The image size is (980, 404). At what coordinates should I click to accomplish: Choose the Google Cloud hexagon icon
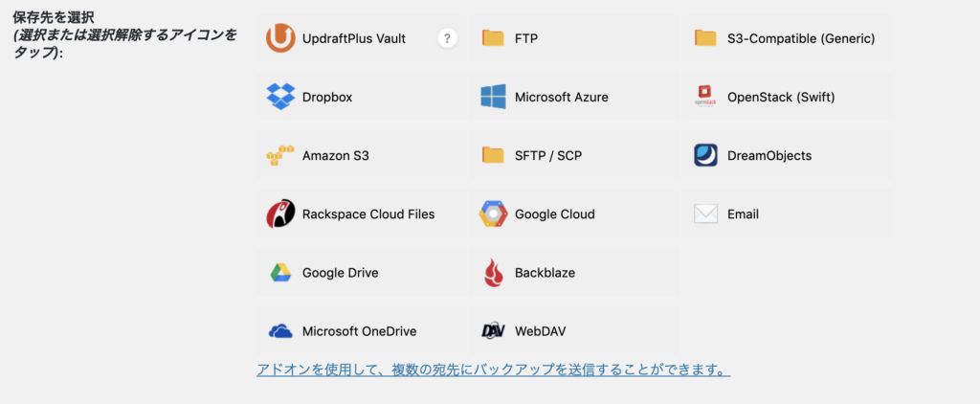point(493,213)
